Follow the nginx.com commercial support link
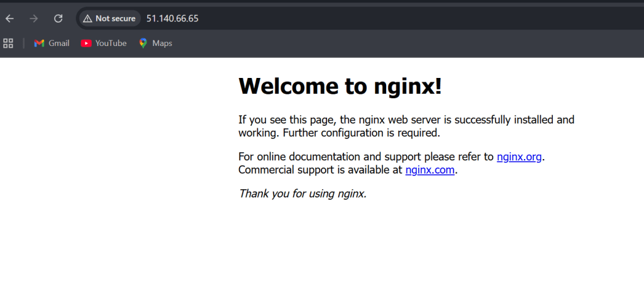The image size is (644, 283). [430, 170]
